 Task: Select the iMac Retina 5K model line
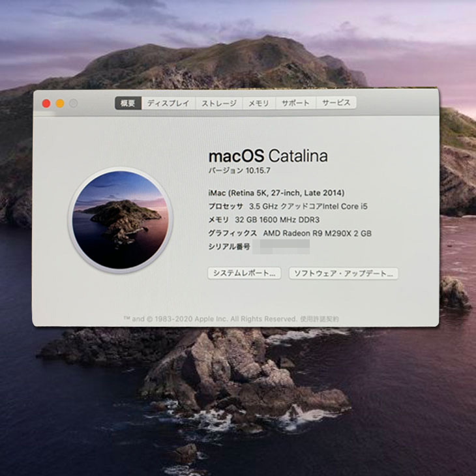(x=276, y=193)
